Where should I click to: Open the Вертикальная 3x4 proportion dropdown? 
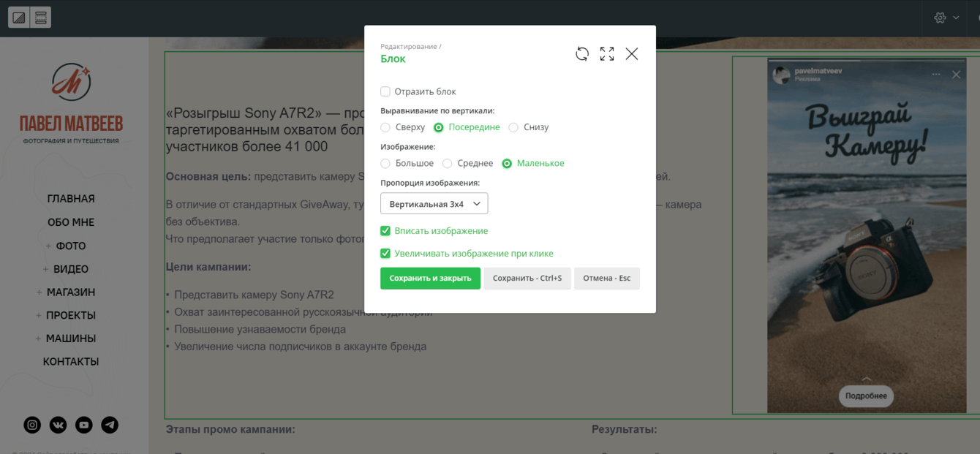click(x=434, y=203)
